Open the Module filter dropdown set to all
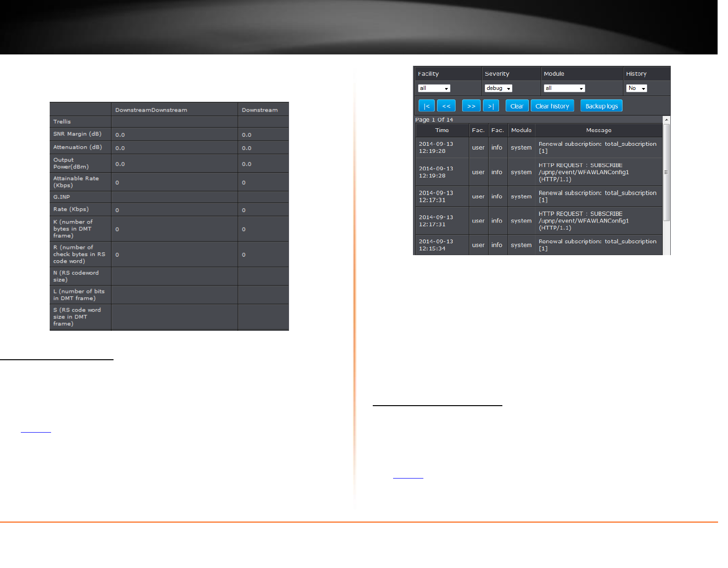Viewport: 728px width, 568px height. pyautogui.click(x=564, y=88)
